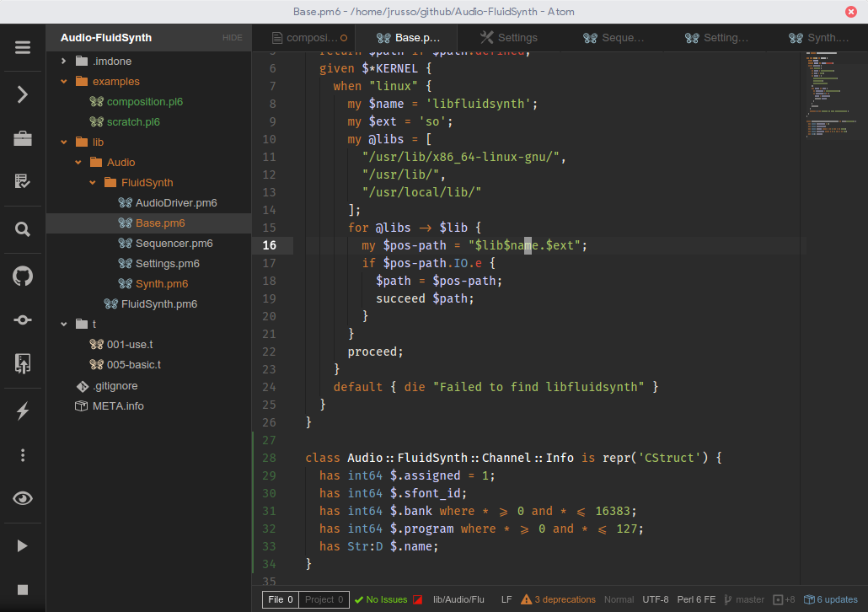Click line number 28 in gutter
The height and width of the screenshot is (612, 868).
[x=269, y=458]
